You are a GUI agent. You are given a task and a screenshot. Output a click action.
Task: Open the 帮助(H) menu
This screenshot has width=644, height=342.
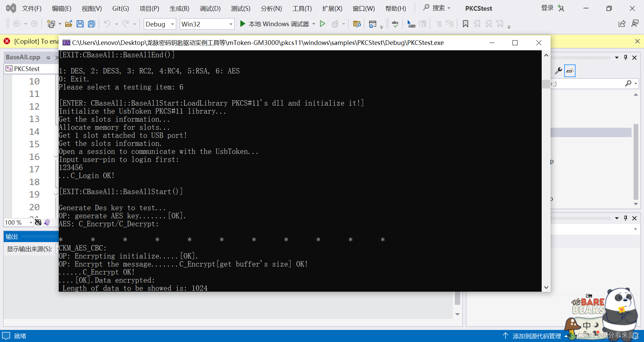pyautogui.click(x=396, y=8)
